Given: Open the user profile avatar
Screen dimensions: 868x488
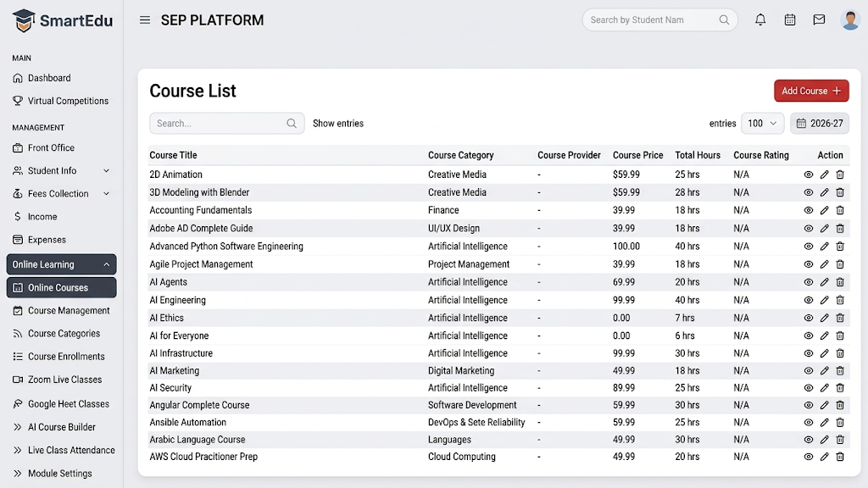Looking at the screenshot, I should point(849,20).
